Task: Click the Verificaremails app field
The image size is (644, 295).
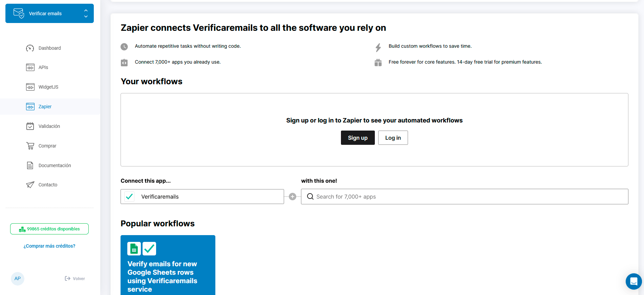Action: (x=202, y=197)
